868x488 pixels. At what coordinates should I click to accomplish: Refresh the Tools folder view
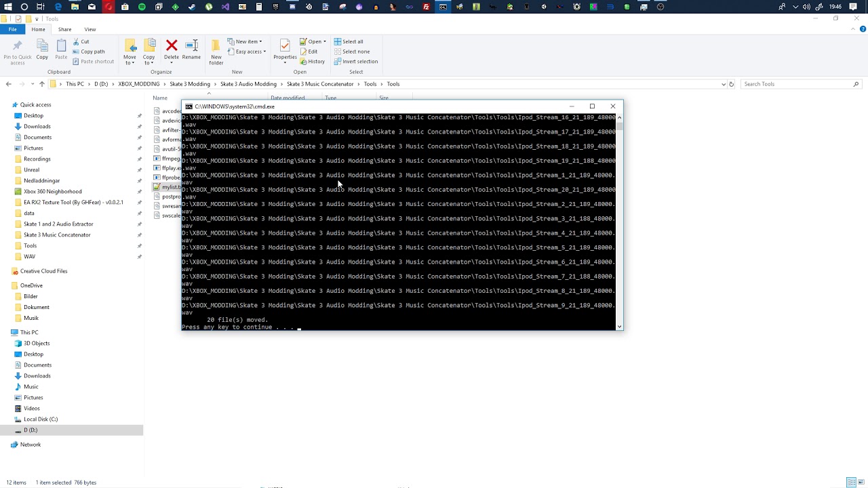pos(731,84)
